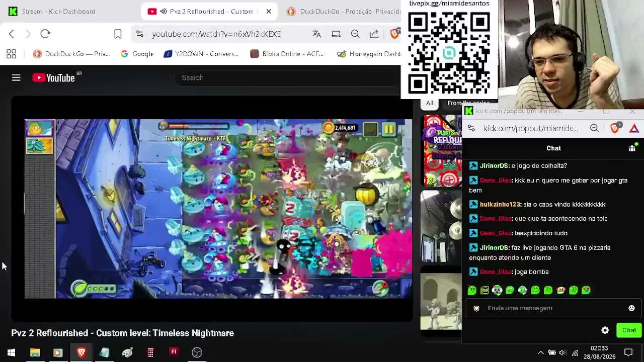Click Brave Rewards triangle in Kick popout
Image resolution: width=644 pixels, height=362 pixels.
(634, 128)
